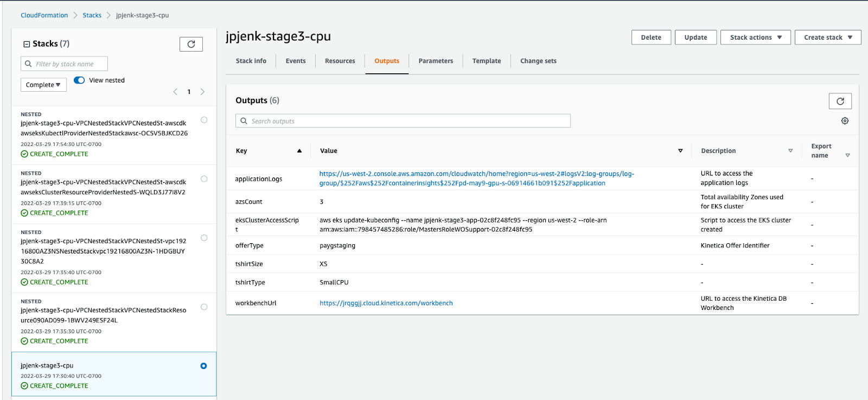Image resolution: width=868 pixels, height=400 pixels.
Task: Sort outputs by Key ascending arrow
Action: 299,151
